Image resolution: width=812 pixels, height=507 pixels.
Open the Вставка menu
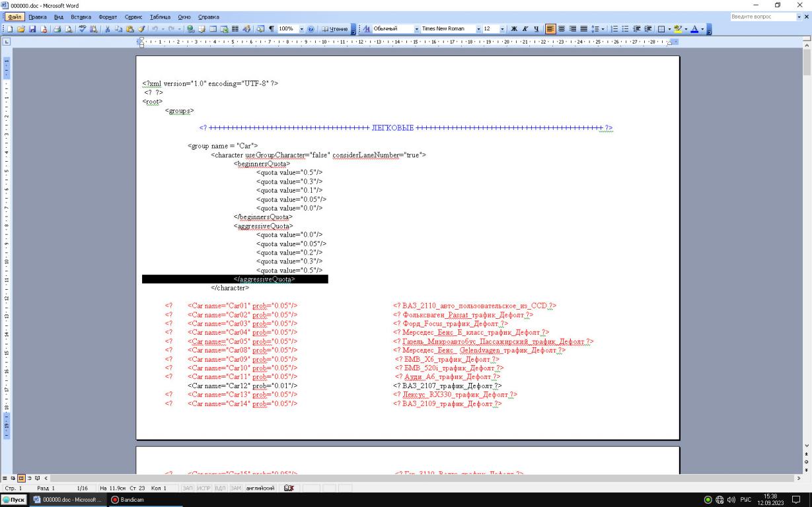(81, 17)
